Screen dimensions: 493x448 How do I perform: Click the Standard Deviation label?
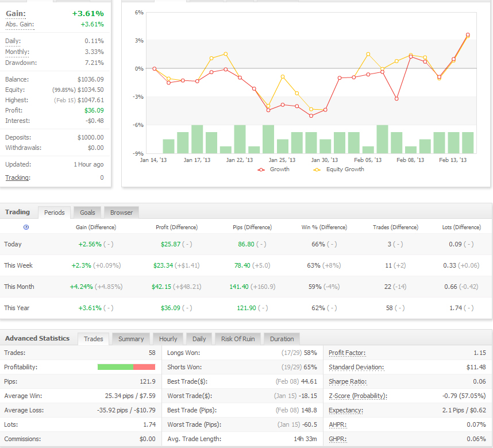click(356, 367)
